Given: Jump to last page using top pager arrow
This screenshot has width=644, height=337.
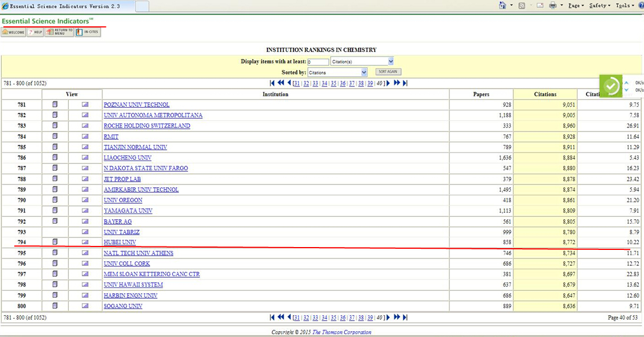Looking at the screenshot, I should (405, 83).
